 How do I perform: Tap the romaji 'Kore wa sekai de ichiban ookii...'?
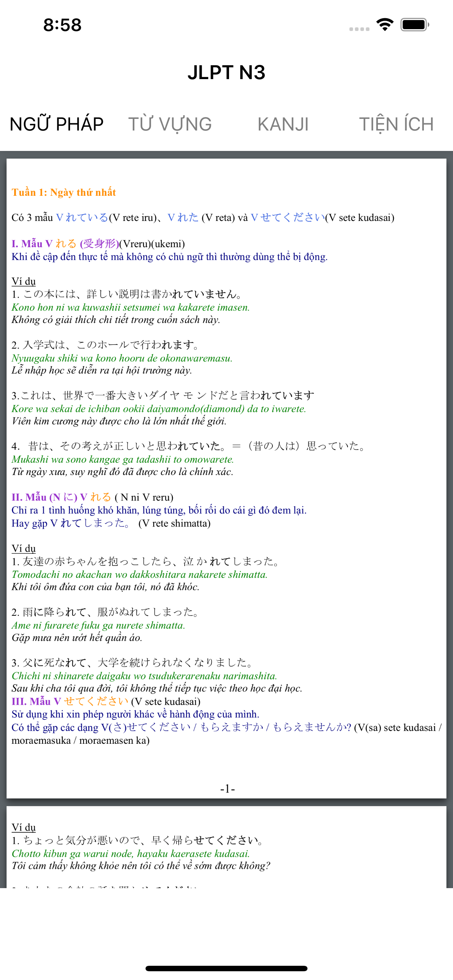pyautogui.click(x=159, y=409)
